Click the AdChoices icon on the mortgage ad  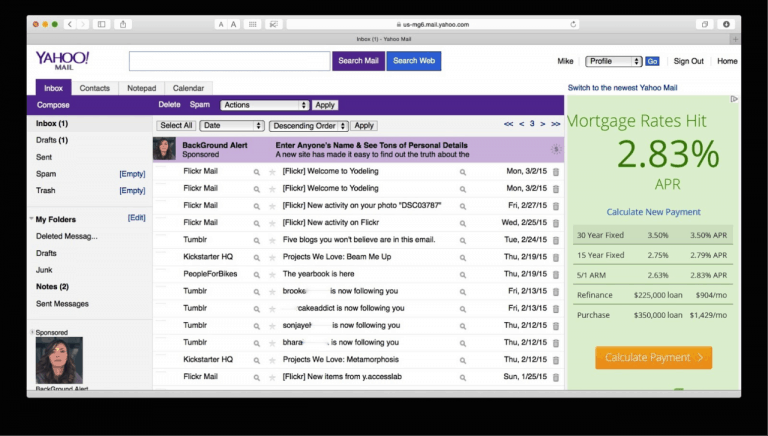(x=734, y=99)
